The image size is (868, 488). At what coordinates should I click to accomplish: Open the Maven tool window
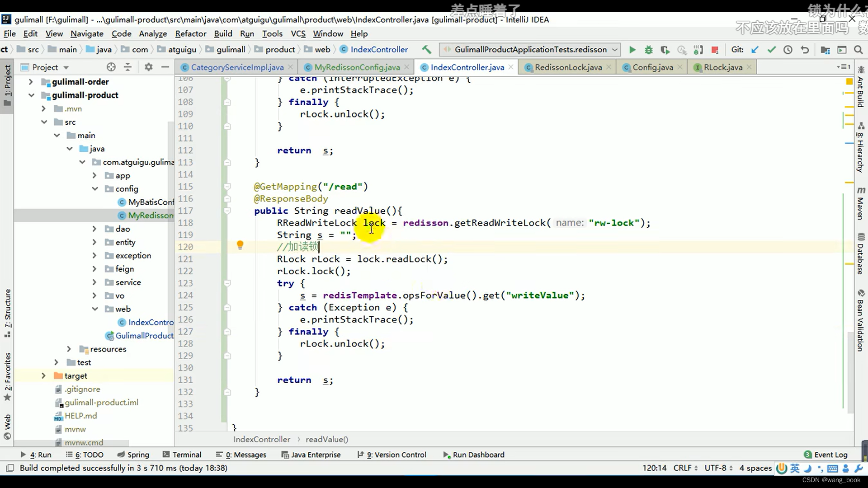860,203
